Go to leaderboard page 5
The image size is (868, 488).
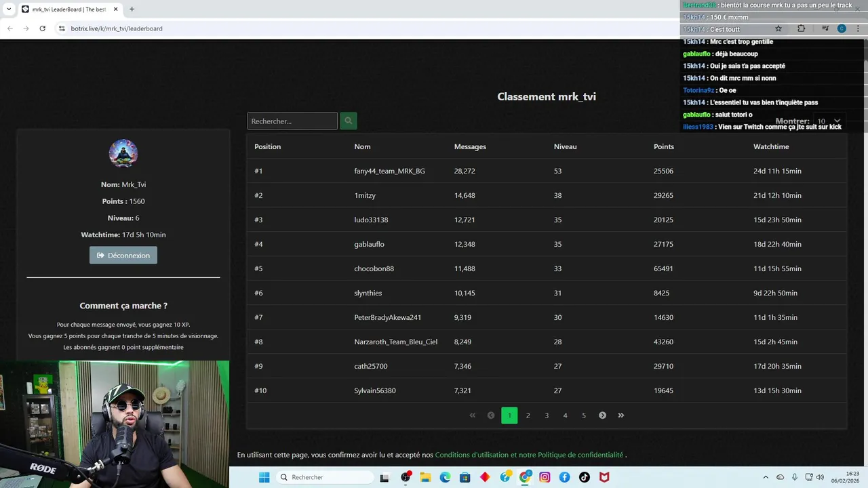pos(584,415)
